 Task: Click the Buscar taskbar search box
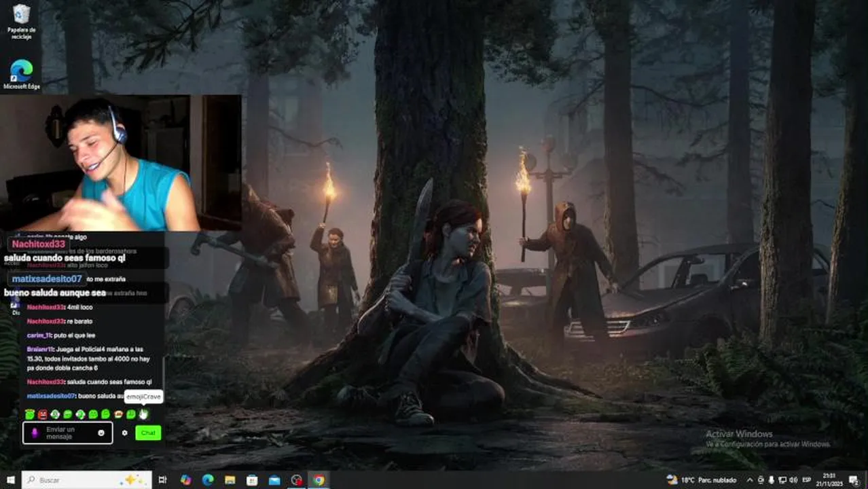(86, 479)
